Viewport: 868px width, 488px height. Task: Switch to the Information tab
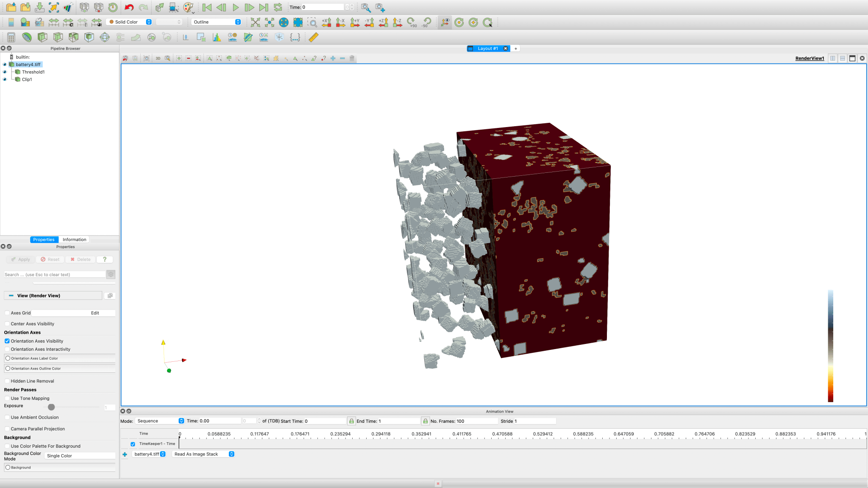74,239
